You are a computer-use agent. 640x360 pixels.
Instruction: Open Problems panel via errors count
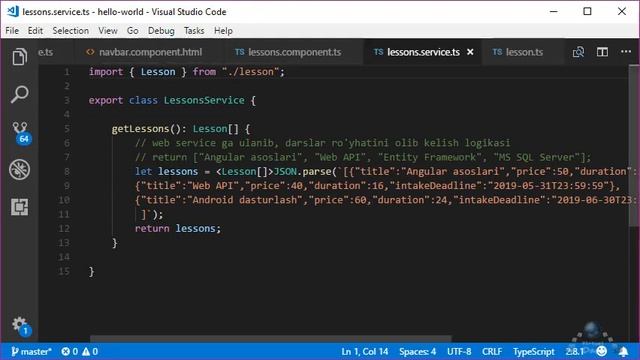[69, 351]
